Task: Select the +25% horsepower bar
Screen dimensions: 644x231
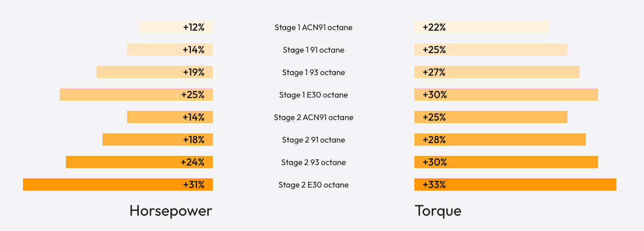Action: click(x=136, y=95)
